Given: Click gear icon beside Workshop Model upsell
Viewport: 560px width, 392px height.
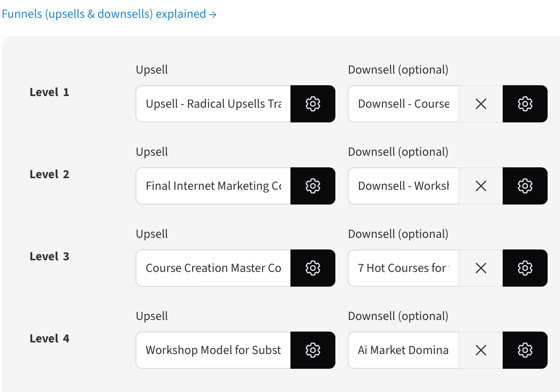Looking at the screenshot, I should coord(313,350).
